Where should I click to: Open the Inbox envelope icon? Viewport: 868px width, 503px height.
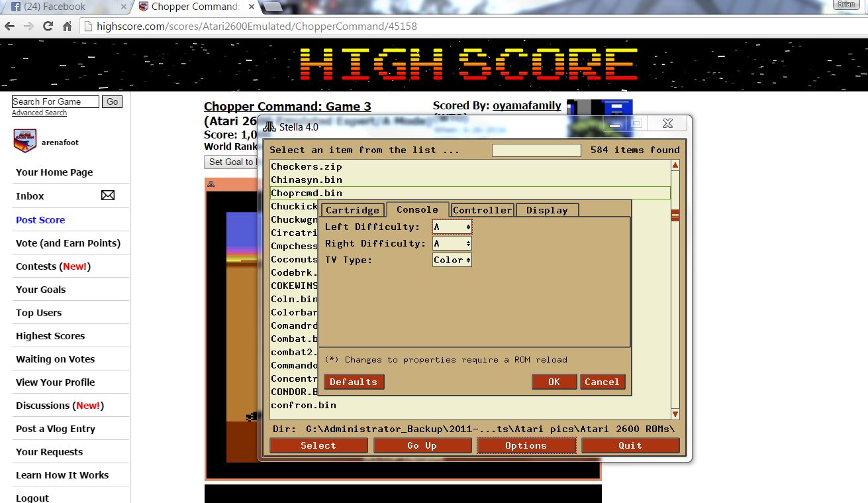tap(108, 196)
